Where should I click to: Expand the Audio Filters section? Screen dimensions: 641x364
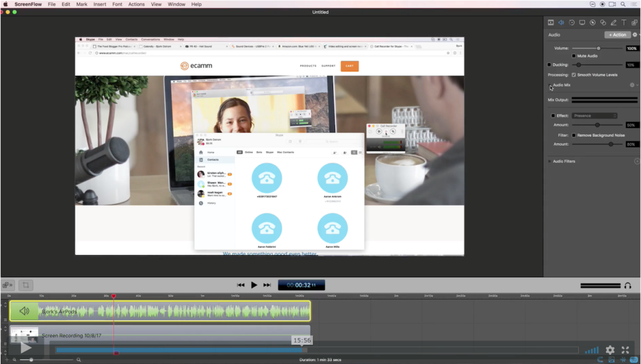point(550,161)
